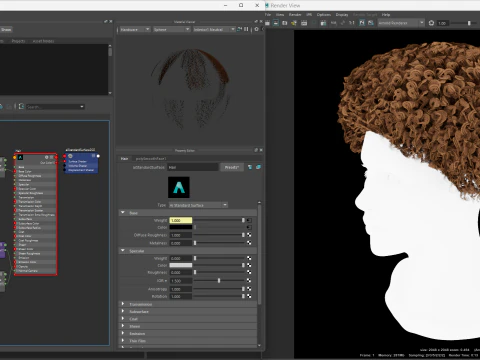This screenshot has height=360, width=480.
Task: Expand the Emission section
Action: (123, 333)
